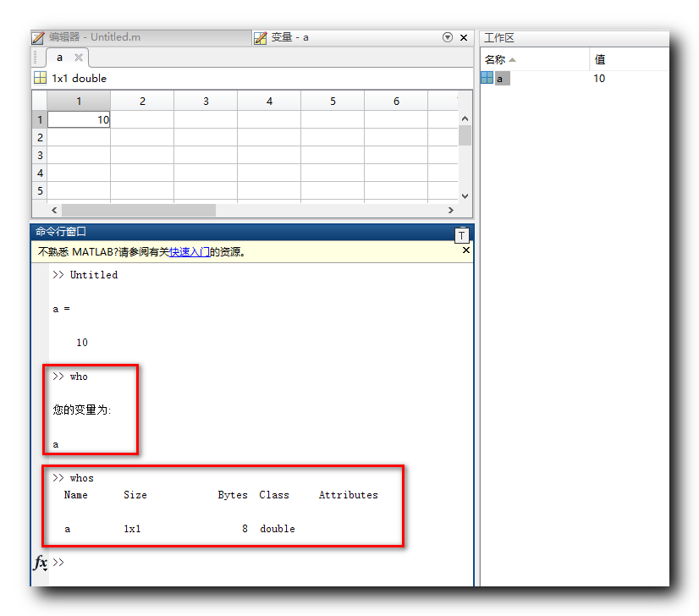Click the horizontal scrollbar thumb of grid
The width and height of the screenshot is (699, 616).
139,210
